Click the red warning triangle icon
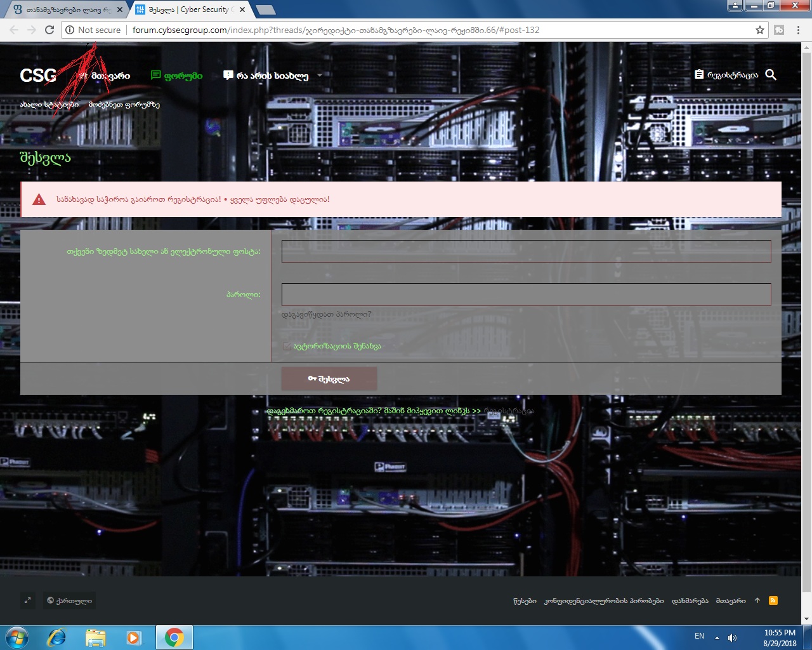The image size is (812, 650). [x=39, y=199]
